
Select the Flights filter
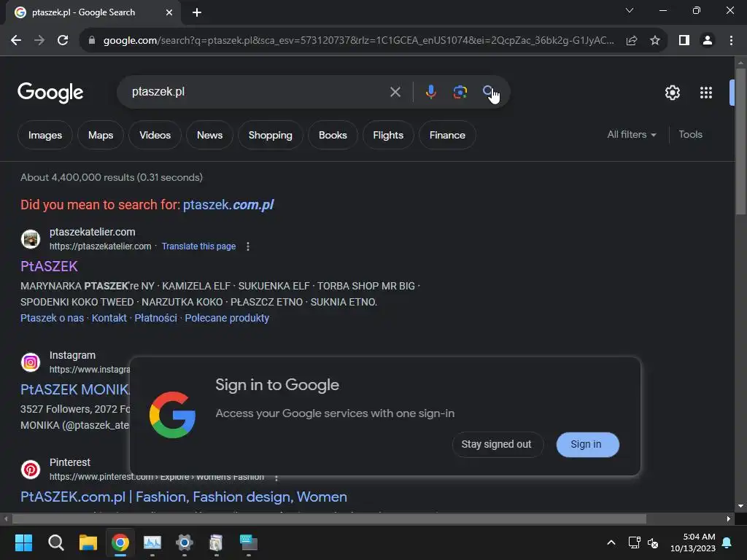[388, 135]
